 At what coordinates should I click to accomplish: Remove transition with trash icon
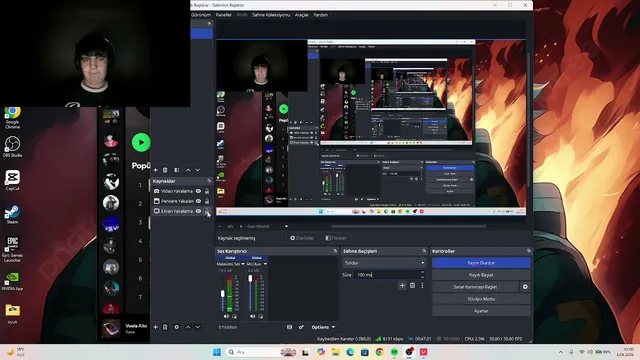tap(413, 285)
